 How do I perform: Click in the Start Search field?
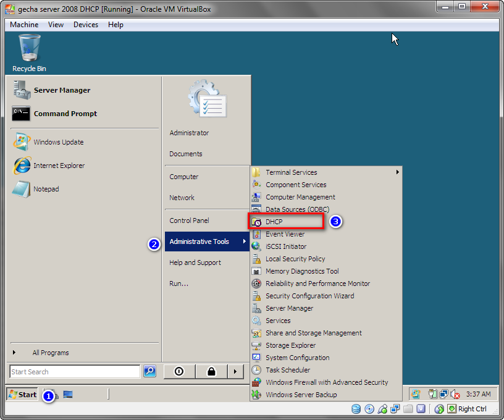point(75,371)
